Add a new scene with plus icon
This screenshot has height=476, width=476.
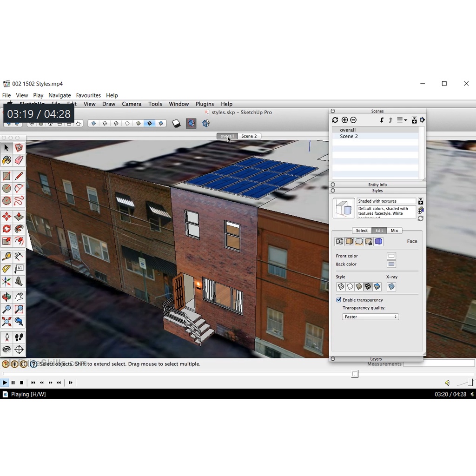click(344, 120)
